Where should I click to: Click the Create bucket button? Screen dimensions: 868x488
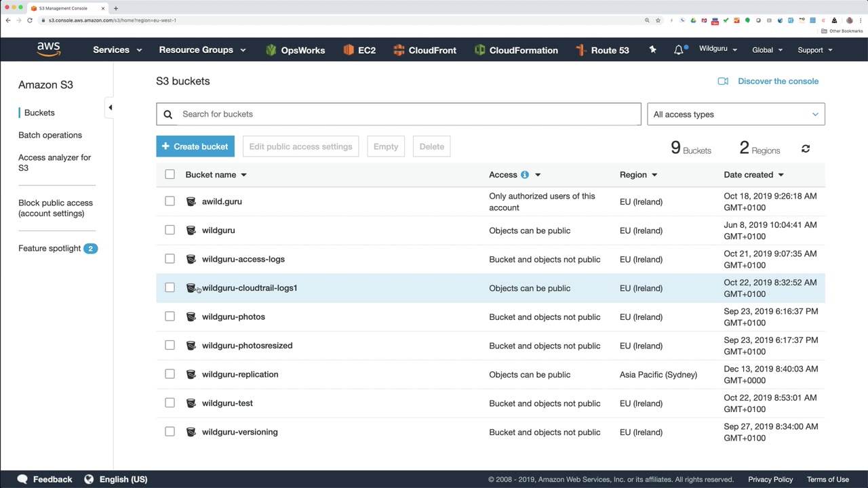click(x=195, y=146)
